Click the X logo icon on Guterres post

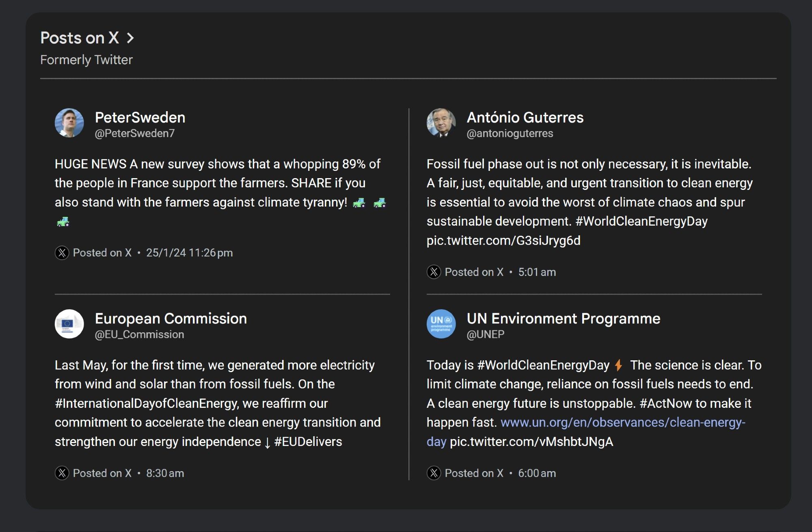[x=434, y=272]
